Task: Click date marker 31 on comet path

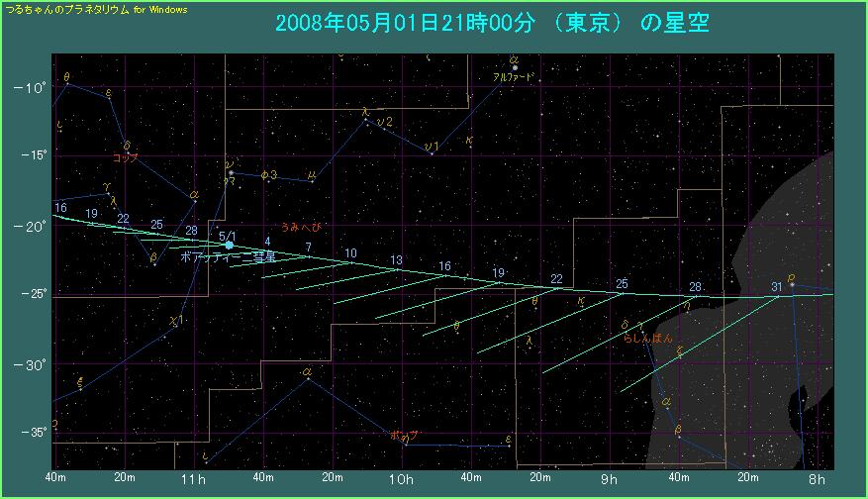Action: point(777,287)
